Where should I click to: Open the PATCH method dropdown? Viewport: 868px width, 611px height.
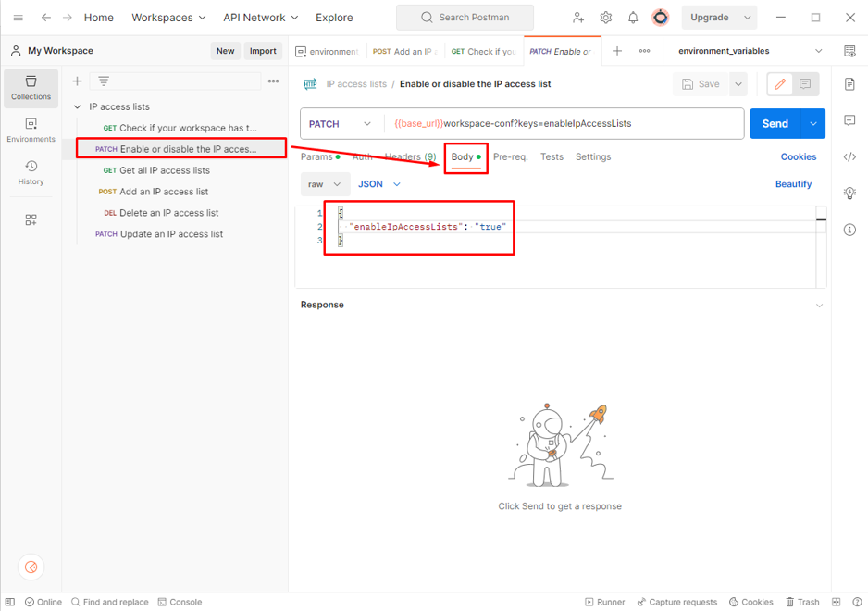[340, 124]
